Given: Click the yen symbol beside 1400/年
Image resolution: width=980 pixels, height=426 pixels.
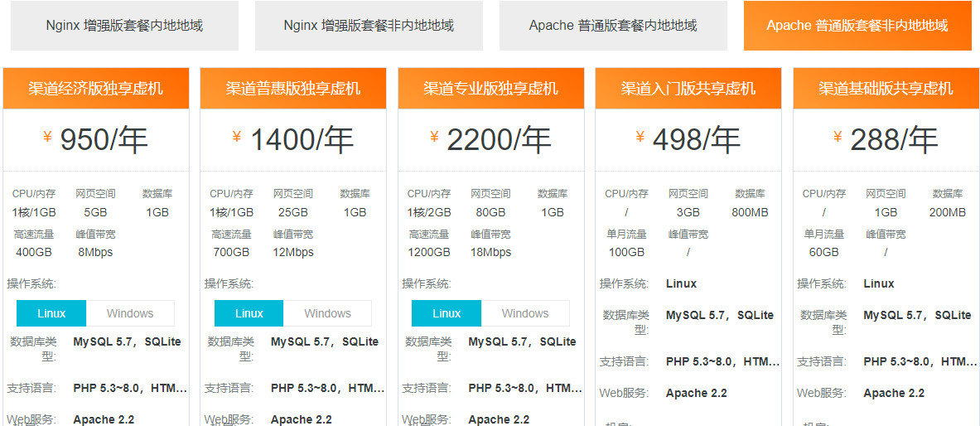Looking at the screenshot, I should click(237, 137).
